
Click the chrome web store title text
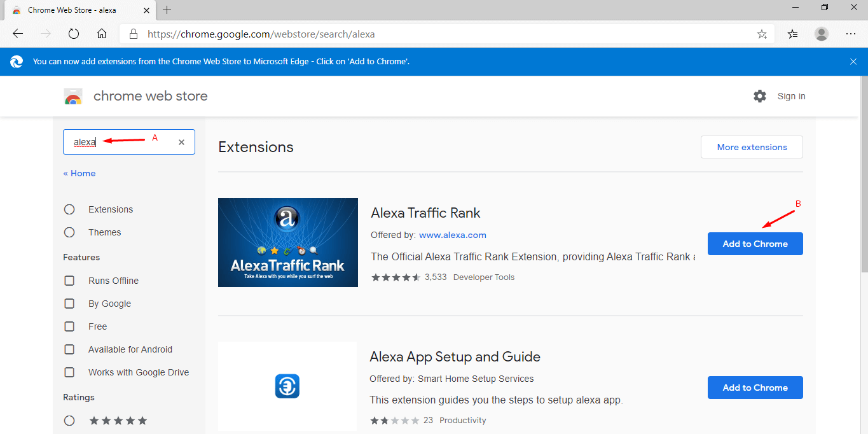[151, 96]
